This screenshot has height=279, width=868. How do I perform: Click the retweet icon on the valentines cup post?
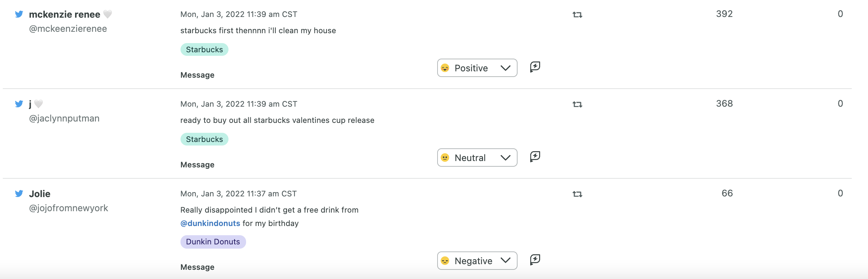pos(577,104)
